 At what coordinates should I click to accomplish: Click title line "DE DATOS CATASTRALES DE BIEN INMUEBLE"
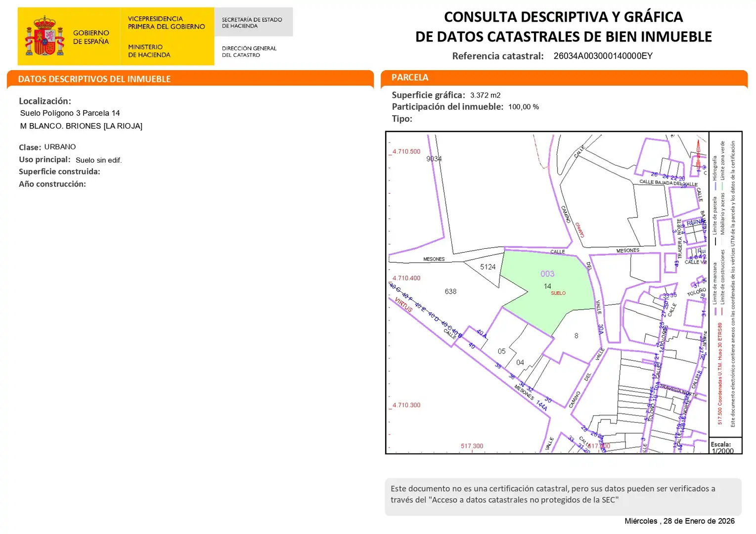[564, 37]
